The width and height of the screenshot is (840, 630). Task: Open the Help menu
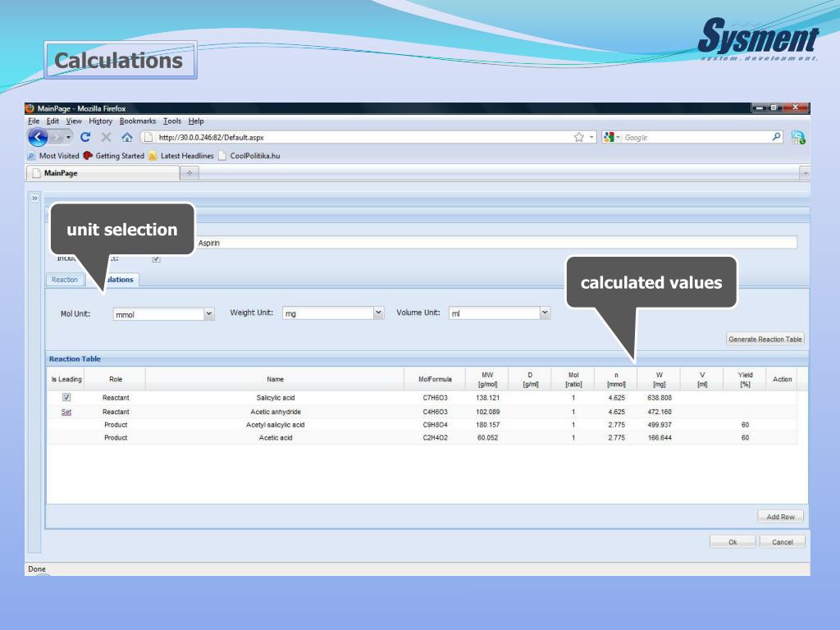196,121
